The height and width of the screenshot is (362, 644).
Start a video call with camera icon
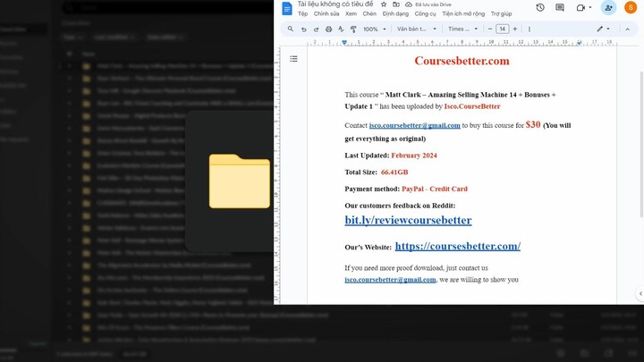click(580, 7)
